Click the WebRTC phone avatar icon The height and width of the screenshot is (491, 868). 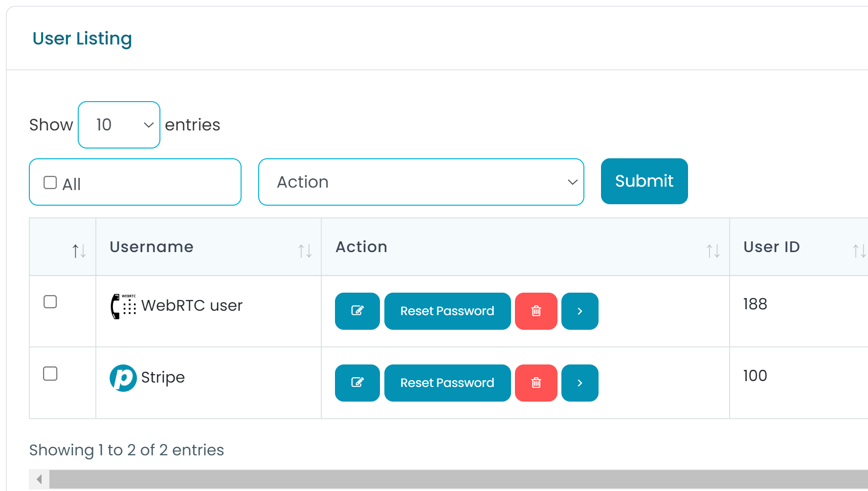[123, 306]
